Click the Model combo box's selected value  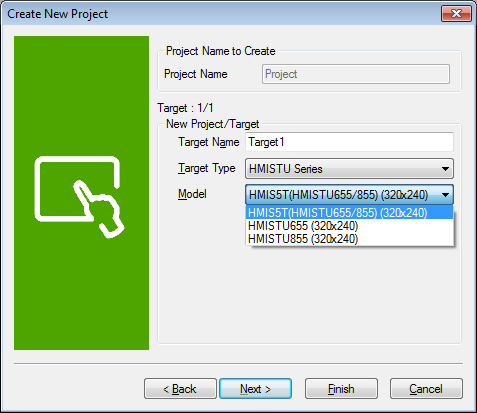tap(338, 195)
